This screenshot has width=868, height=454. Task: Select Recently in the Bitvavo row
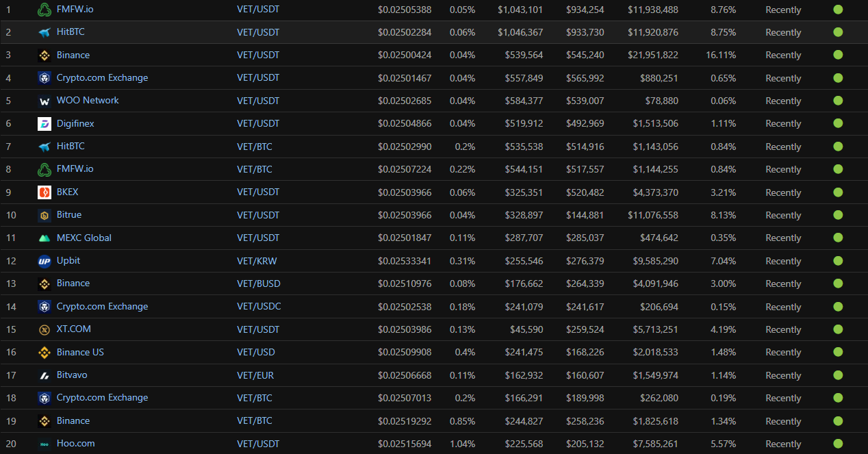(x=783, y=375)
